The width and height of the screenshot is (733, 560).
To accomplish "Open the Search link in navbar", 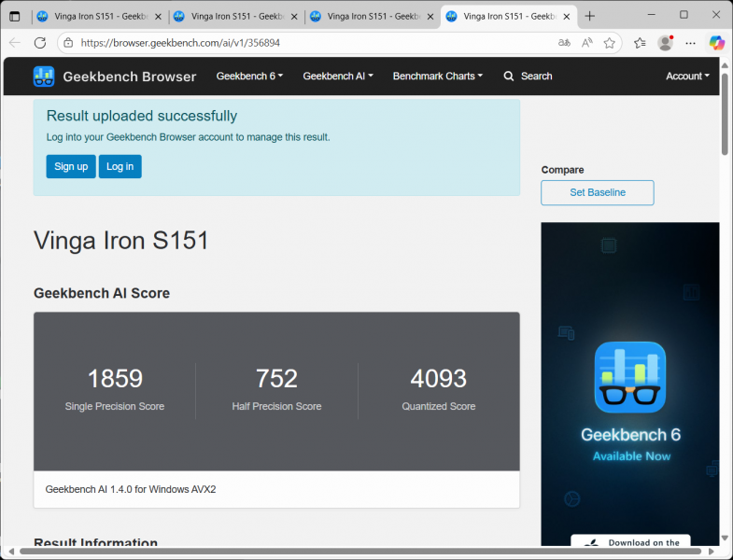I will coord(528,77).
